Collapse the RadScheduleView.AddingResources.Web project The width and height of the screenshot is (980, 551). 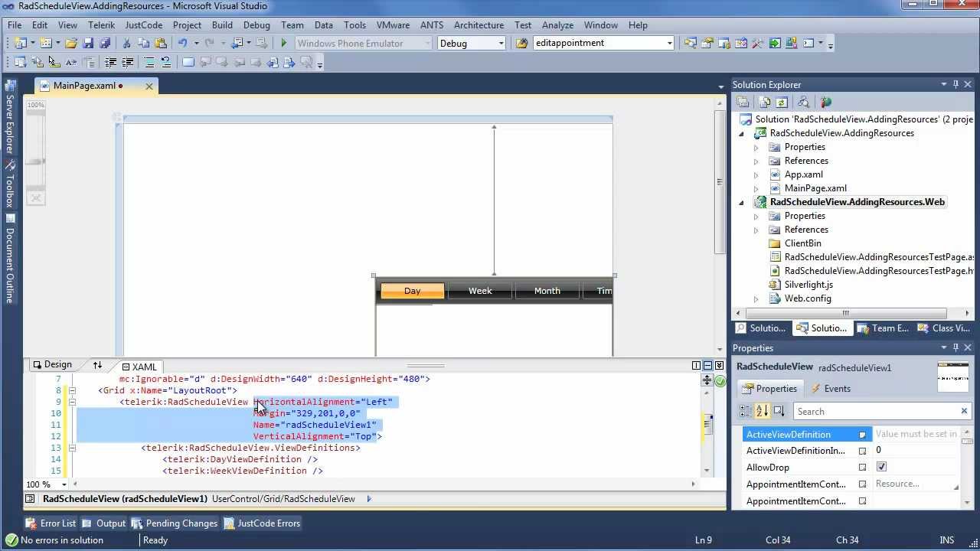pos(741,202)
